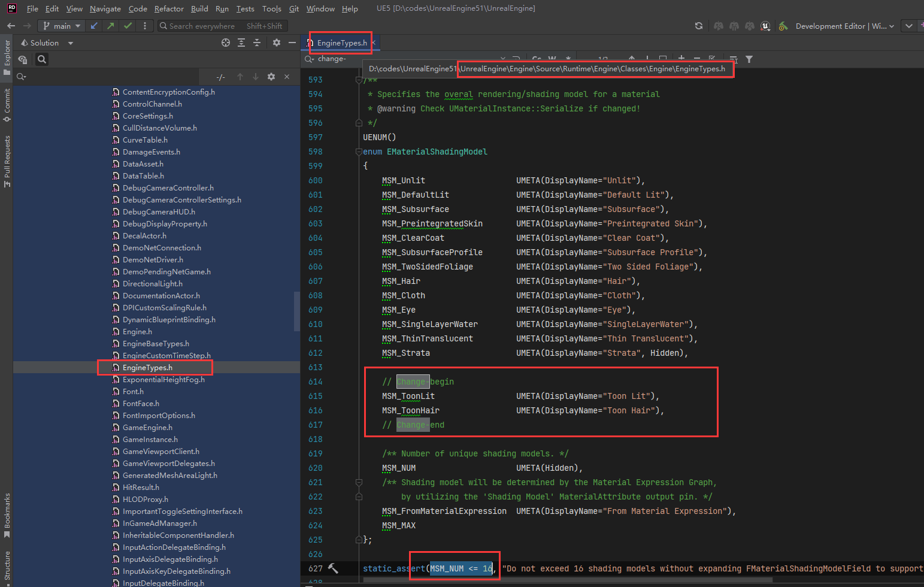Image resolution: width=924 pixels, height=587 pixels.
Task: Open the Development Editor configuration dropdown
Action: (x=844, y=26)
